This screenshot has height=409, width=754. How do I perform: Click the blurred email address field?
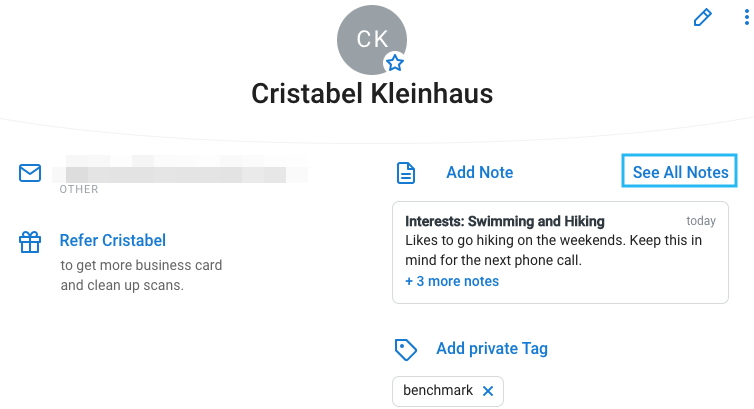pos(180,169)
